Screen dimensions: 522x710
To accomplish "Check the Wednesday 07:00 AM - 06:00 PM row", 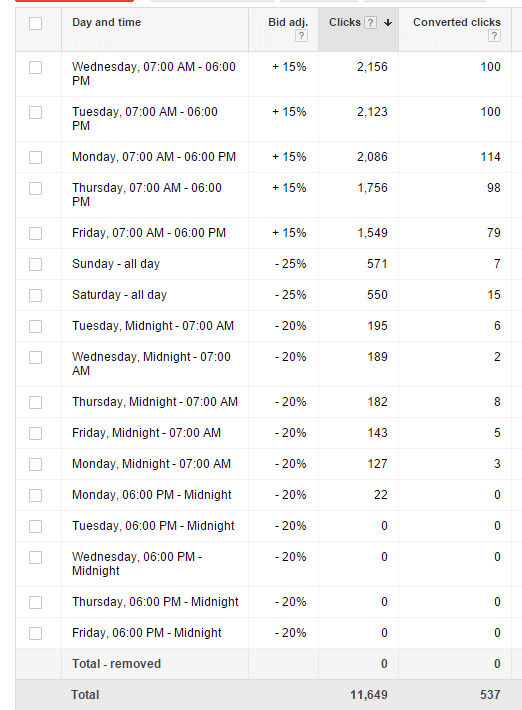I will point(35,67).
